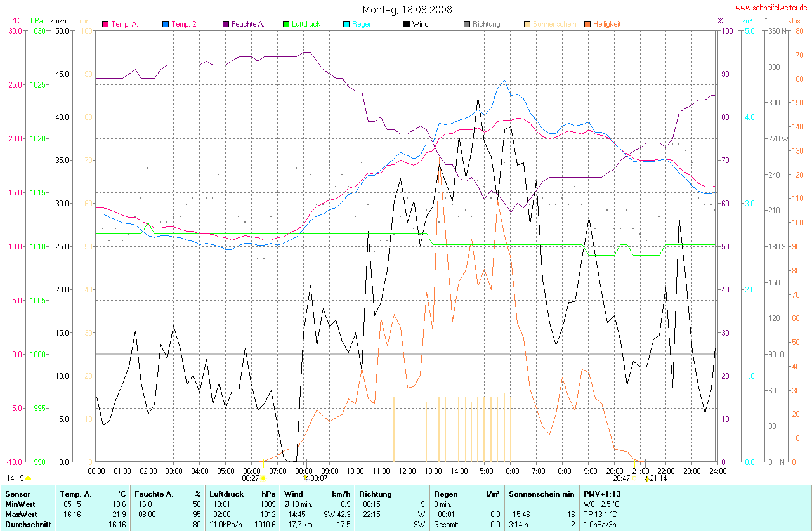Open the www.schneifelwetter.de link
812x531 pixels.
(x=771, y=8)
